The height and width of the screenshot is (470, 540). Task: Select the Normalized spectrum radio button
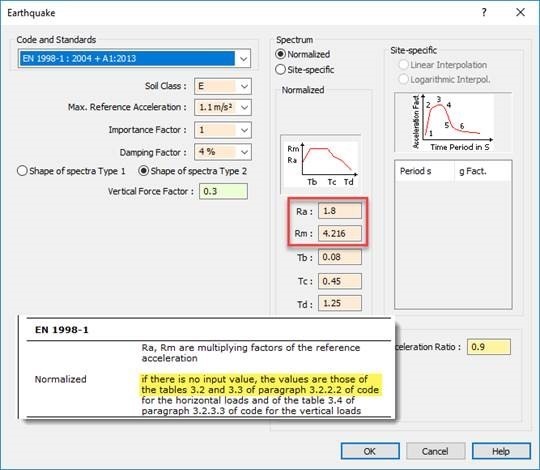(281, 54)
